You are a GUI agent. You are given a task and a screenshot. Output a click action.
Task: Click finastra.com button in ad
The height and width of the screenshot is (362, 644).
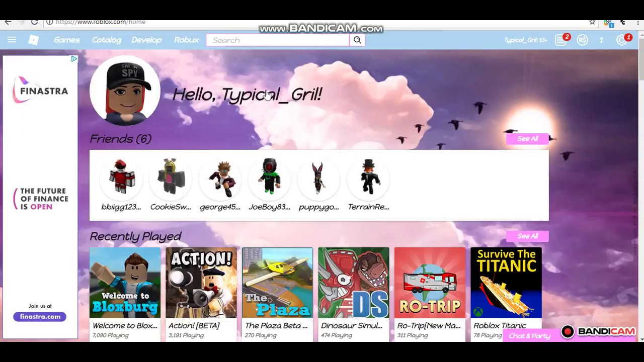click(40, 317)
